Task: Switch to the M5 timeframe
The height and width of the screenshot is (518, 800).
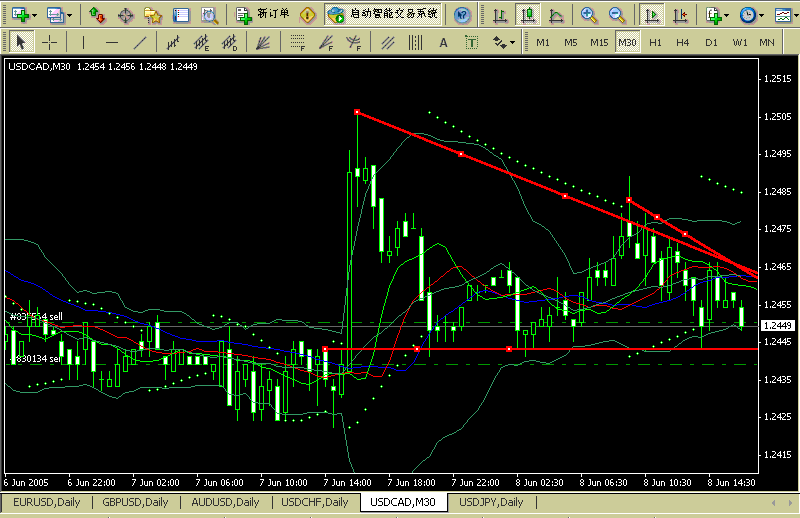Action: tap(571, 43)
